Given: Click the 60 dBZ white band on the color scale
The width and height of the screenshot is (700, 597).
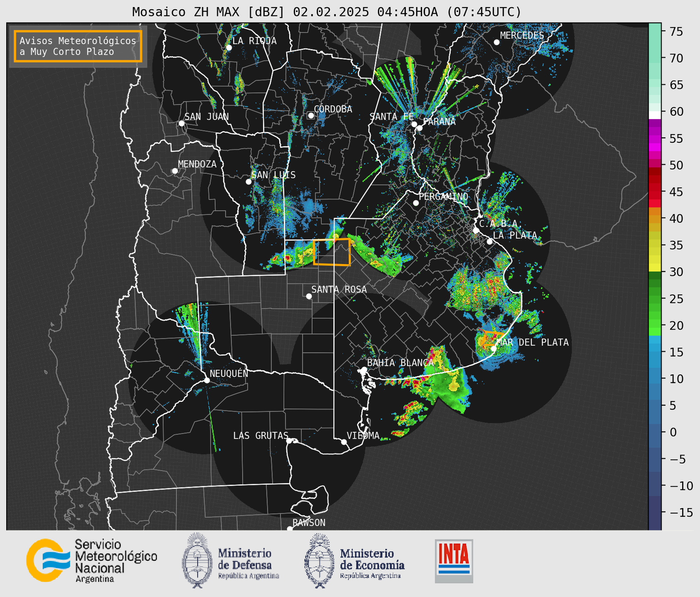Looking at the screenshot, I should pyautogui.click(x=655, y=115).
